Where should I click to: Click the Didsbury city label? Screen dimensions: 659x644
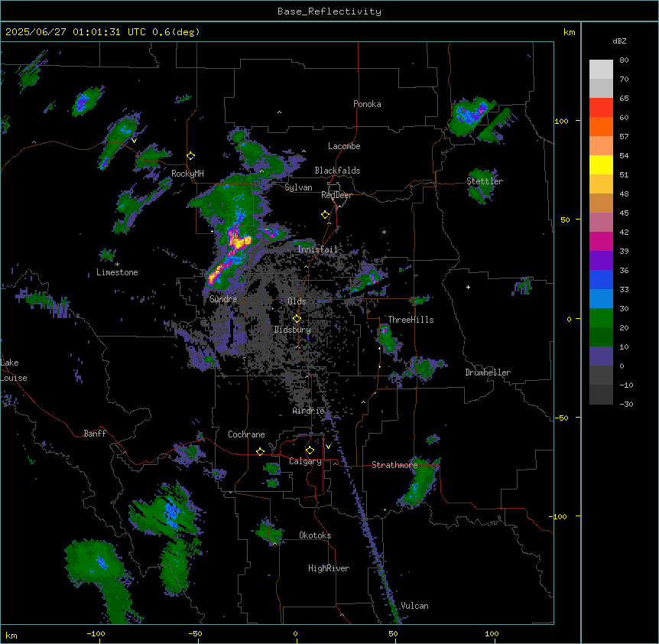[293, 330]
